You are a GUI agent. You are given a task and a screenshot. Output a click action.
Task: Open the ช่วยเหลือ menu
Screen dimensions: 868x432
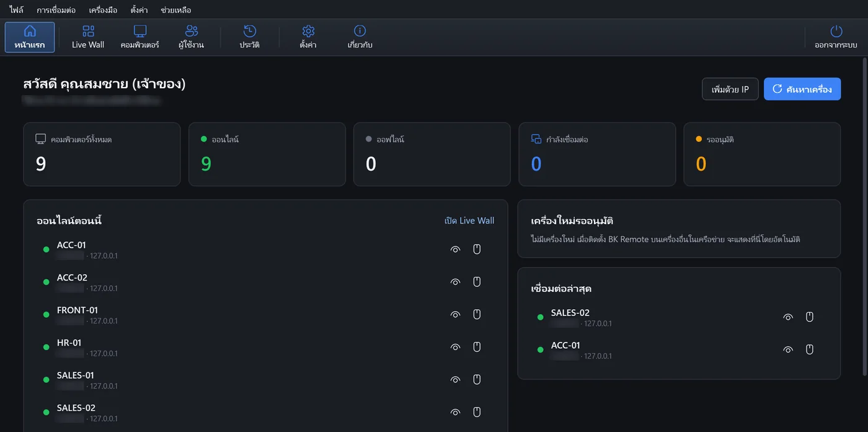click(x=176, y=10)
